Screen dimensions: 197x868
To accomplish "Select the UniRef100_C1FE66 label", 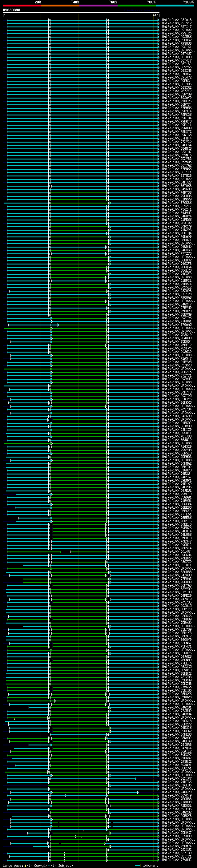I will (x=177, y=219).
